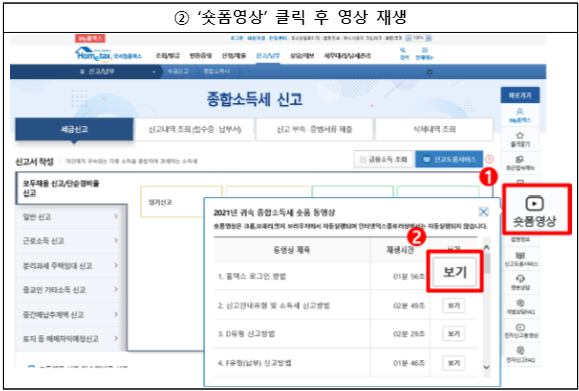
Task: Click the popup scrollbar down arrow
Action: (x=487, y=367)
